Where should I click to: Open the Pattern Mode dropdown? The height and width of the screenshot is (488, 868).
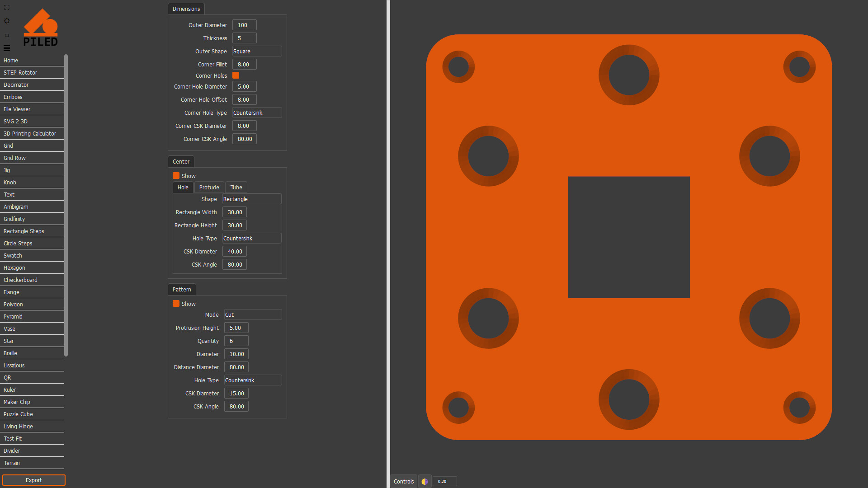click(253, 315)
